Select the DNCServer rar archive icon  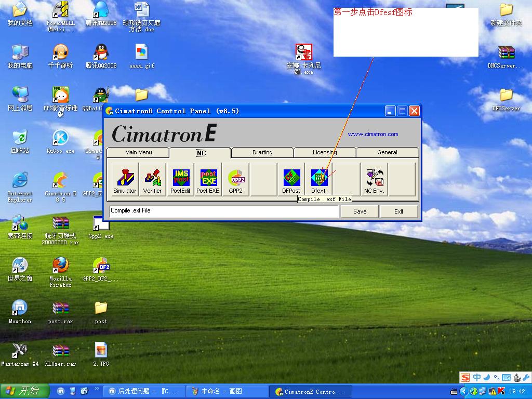click(x=506, y=57)
